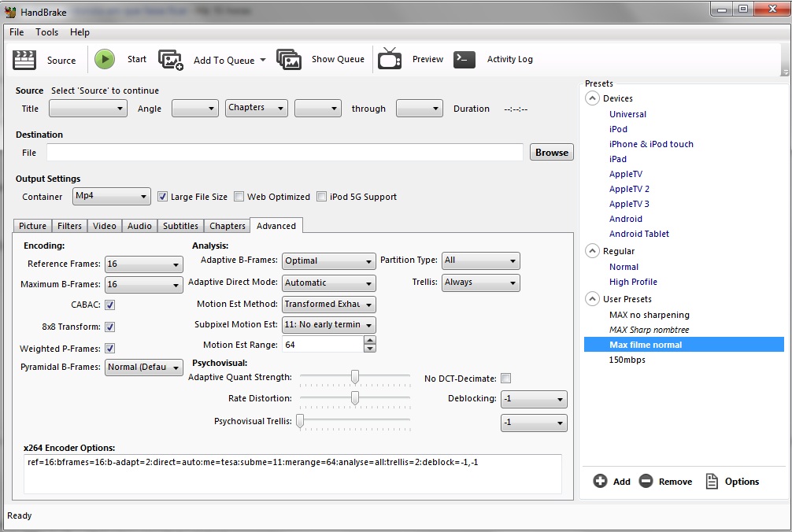
Task: Open the Tools menu
Action: click(x=46, y=32)
